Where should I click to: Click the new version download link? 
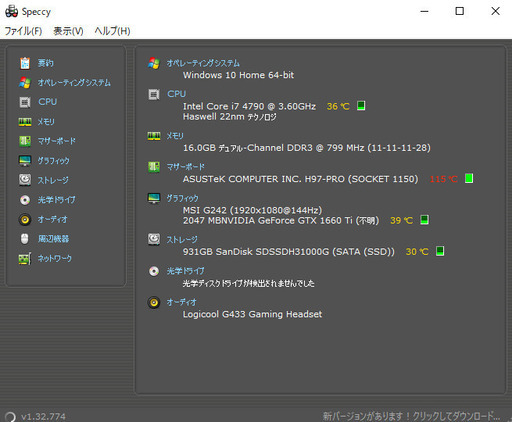411,416
